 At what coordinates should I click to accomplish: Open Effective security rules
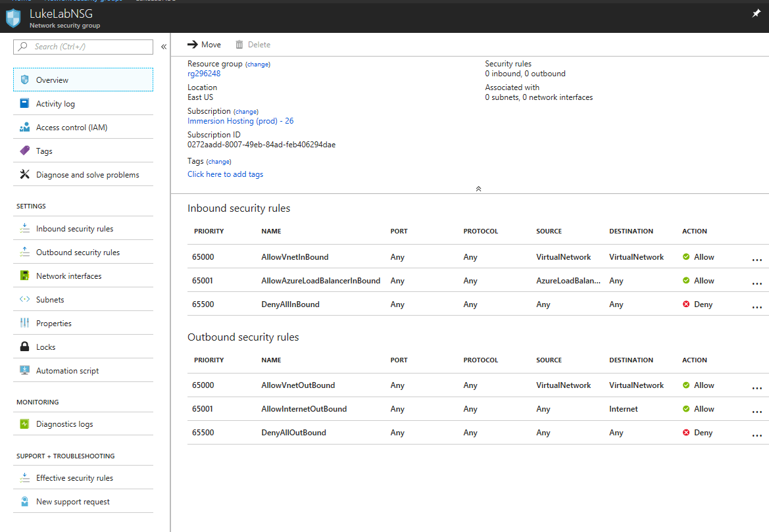(83, 477)
